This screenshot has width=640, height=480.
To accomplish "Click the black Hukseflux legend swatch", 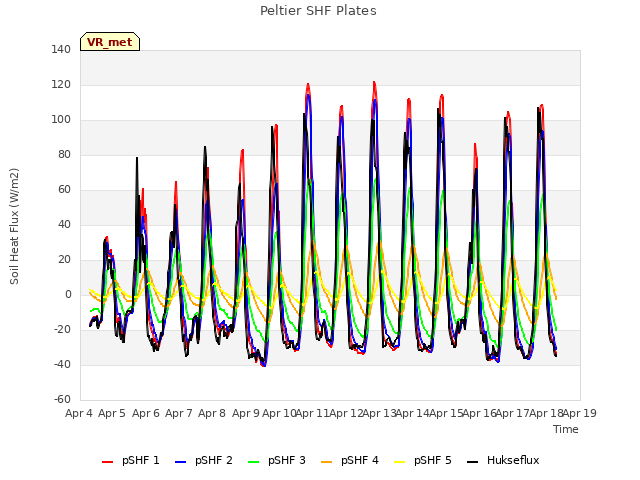I will 473,462.
